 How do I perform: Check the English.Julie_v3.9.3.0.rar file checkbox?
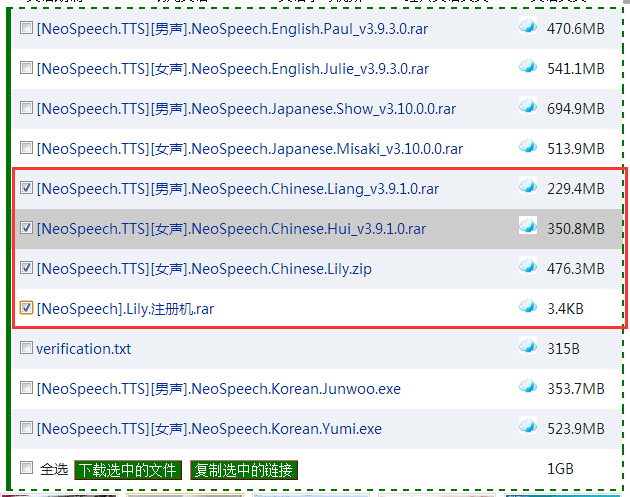(x=27, y=67)
